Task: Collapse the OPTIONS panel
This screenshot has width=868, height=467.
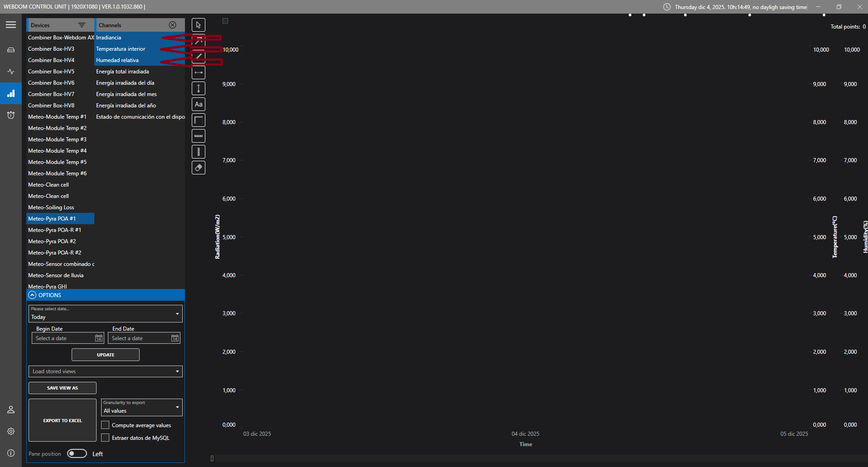Action: [x=32, y=295]
